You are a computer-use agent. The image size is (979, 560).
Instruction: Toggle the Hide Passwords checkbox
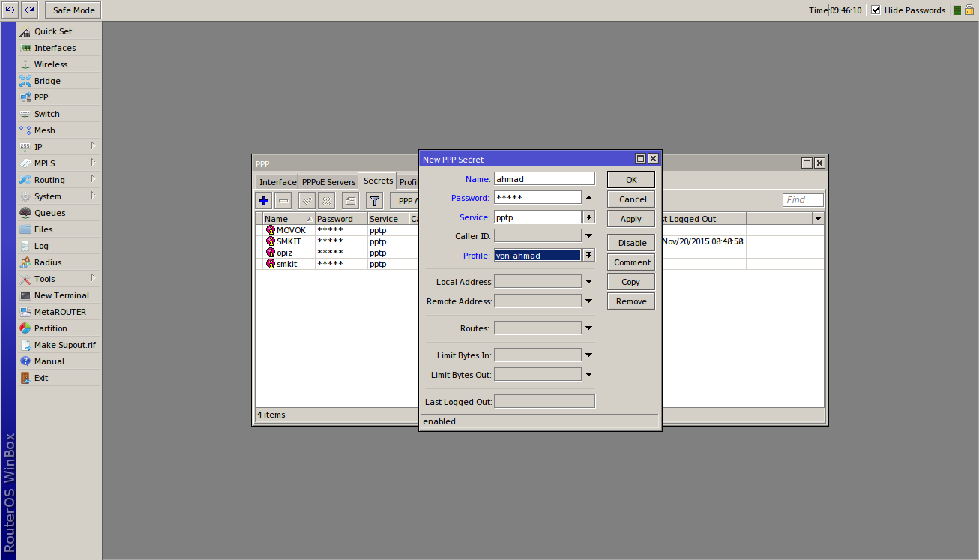(x=876, y=10)
